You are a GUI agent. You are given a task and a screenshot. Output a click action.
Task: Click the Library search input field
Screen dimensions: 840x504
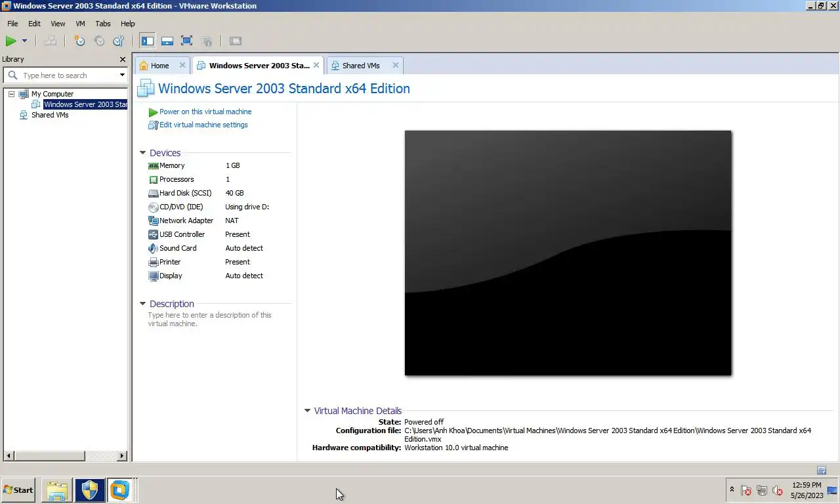[68, 75]
